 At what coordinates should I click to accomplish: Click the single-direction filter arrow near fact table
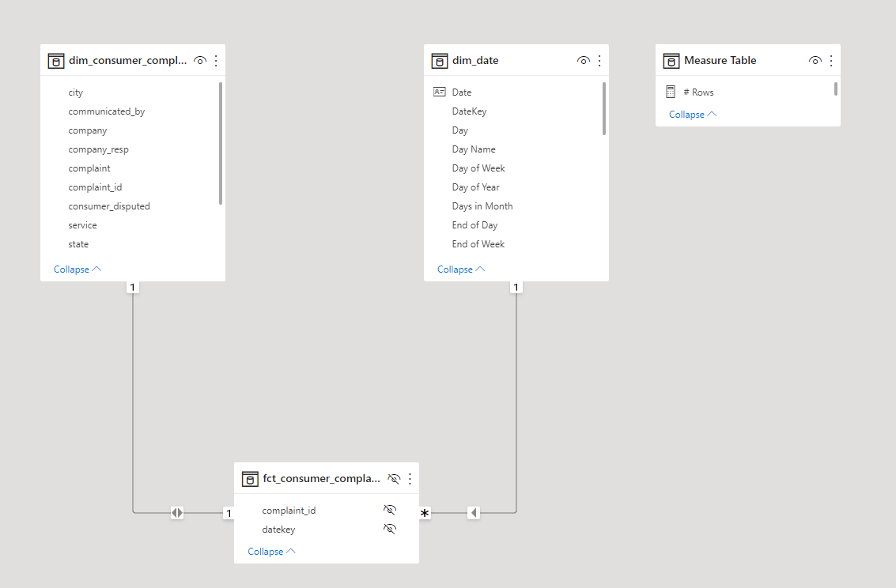[x=474, y=513]
